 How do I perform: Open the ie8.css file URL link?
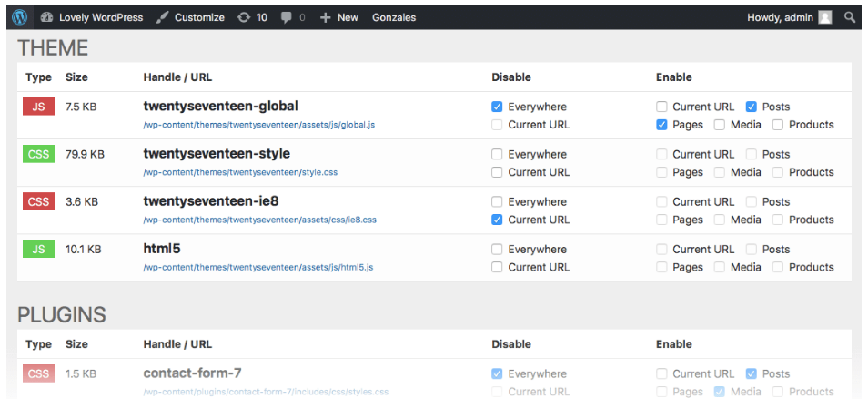coord(259,220)
